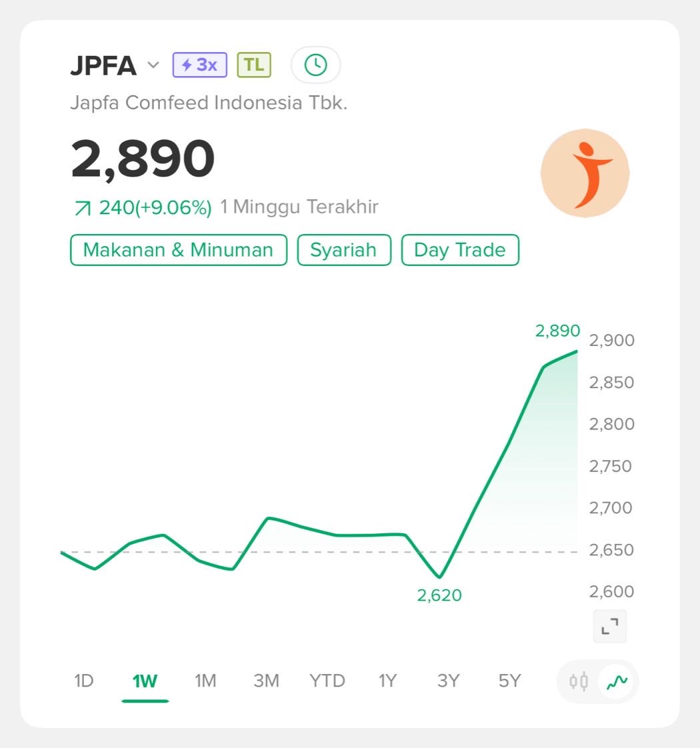Open the clock history icon

point(315,65)
